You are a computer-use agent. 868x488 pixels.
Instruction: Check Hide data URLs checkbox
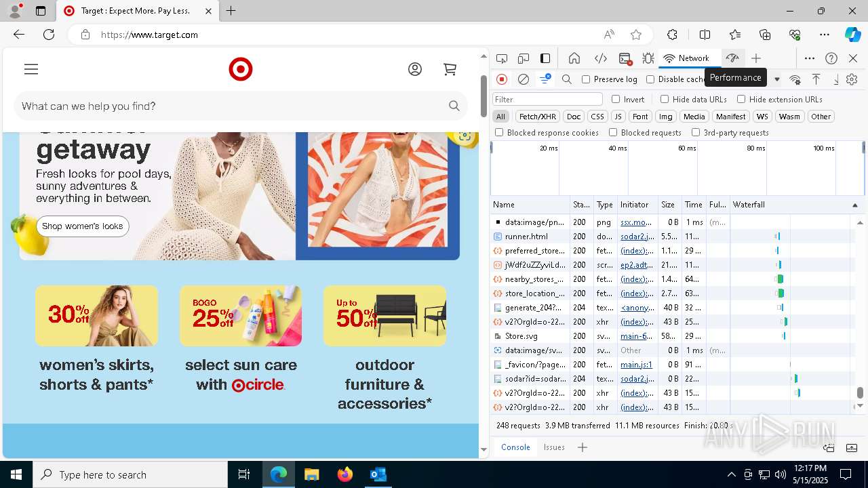[x=665, y=99]
